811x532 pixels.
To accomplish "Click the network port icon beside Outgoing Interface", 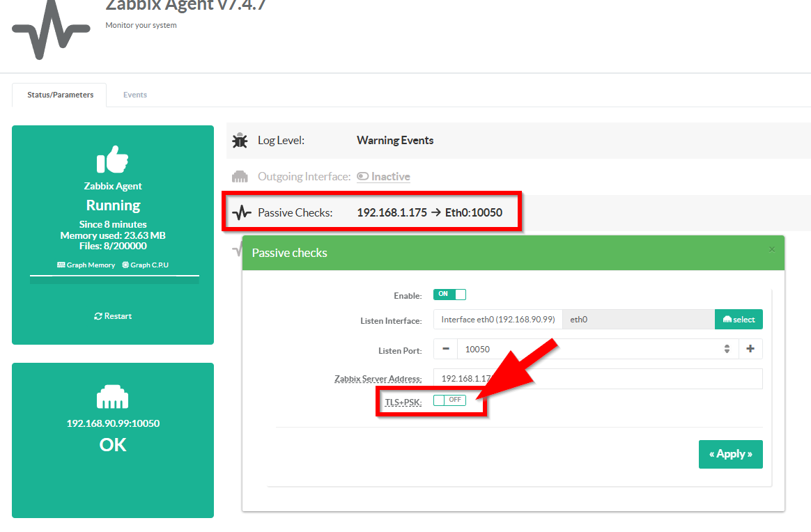I will (240, 177).
